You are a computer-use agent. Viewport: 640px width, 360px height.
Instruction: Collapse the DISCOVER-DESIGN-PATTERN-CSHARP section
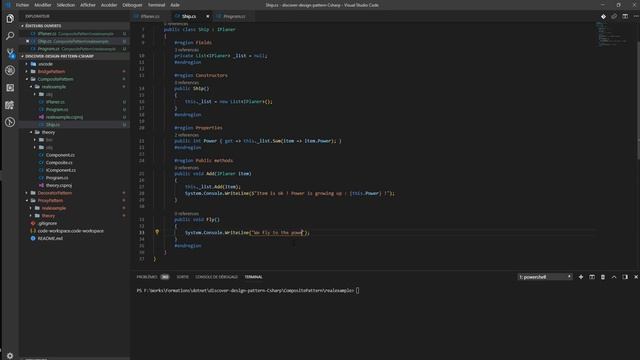[x=75, y=56]
